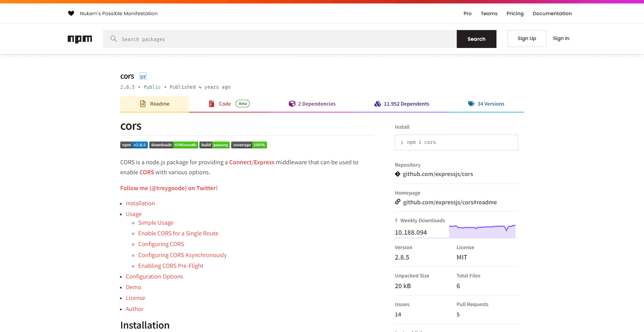
Task: Open the coverage 100% badge
Action: coord(249,145)
